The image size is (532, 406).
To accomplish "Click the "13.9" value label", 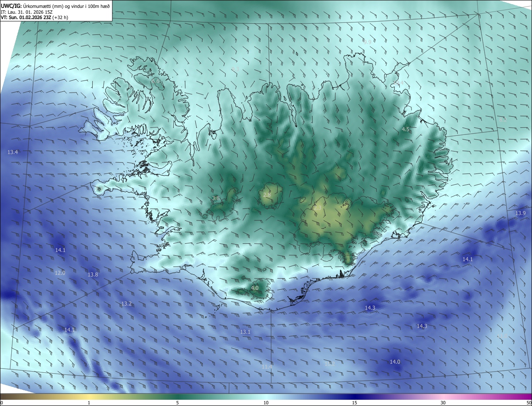I will (520, 213).
